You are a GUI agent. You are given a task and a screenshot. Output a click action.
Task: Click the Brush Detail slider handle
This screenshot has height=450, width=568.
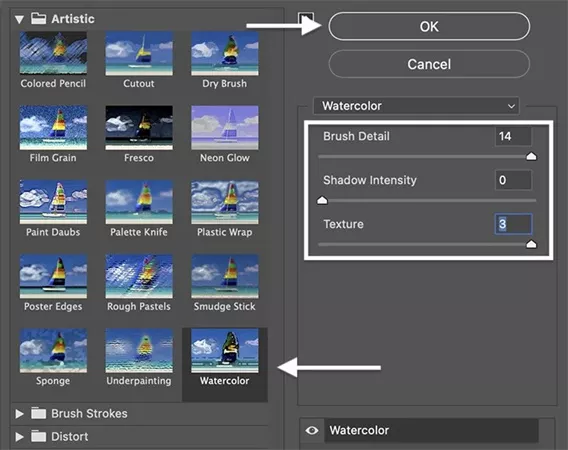coord(531,156)
